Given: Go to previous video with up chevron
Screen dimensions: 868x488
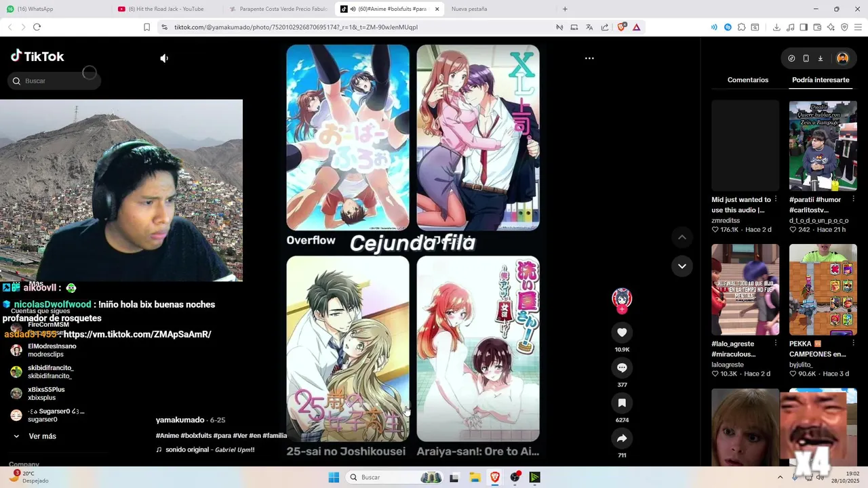Looking at the screenshot, I should point(682,237).
